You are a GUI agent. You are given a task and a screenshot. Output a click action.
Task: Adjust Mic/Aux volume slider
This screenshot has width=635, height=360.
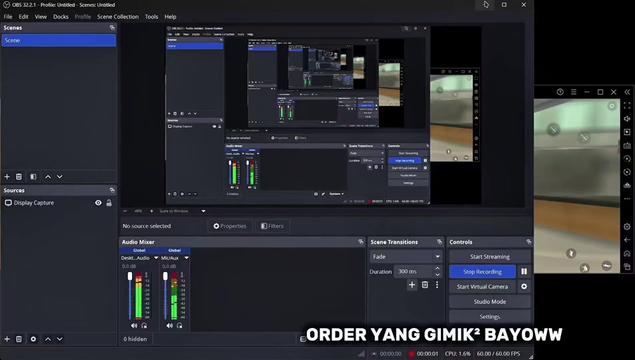click(165, 296)
